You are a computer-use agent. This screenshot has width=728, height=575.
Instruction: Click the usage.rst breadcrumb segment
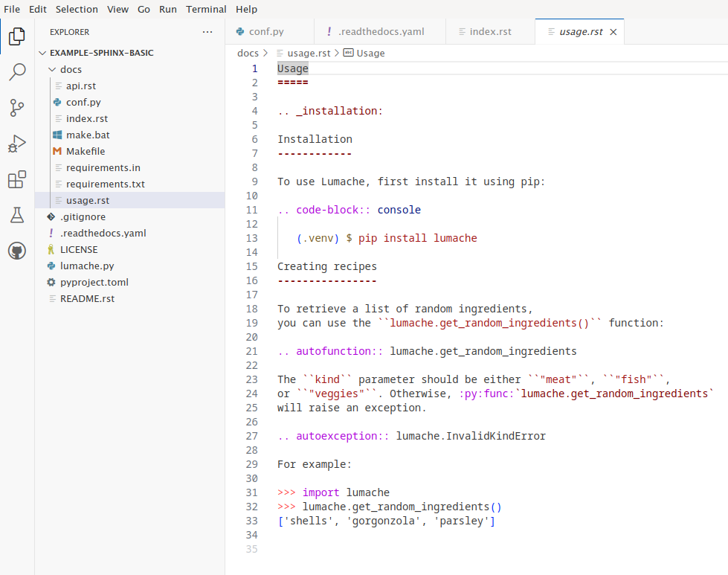[309, 53]
